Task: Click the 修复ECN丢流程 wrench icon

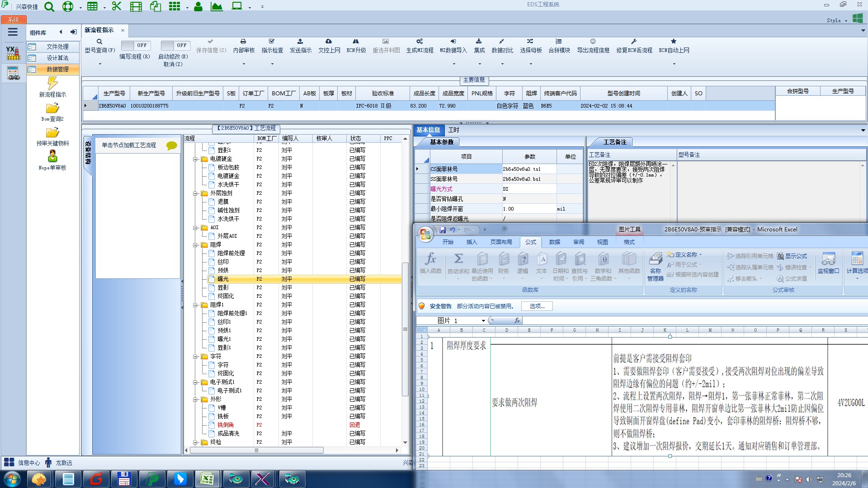Action: click(634, 42)
